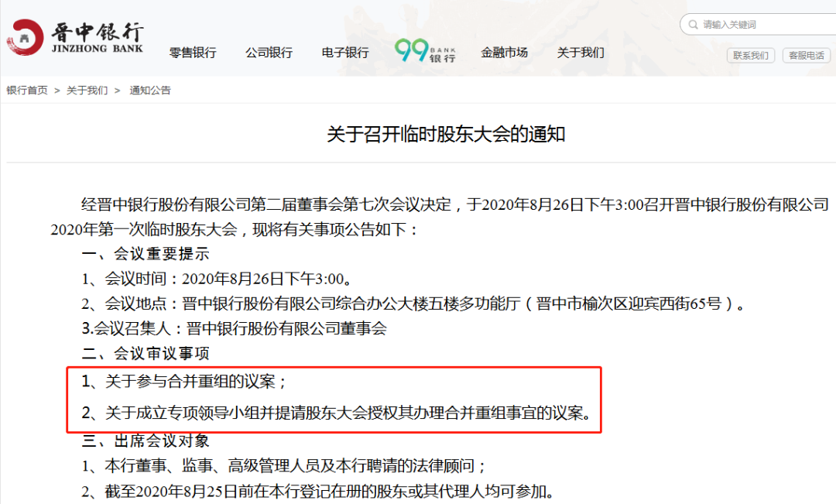Viewport: 836px width, 504px height.
Task: Click the 关于参与合并重组的议案 line
Action: point(185,382)
